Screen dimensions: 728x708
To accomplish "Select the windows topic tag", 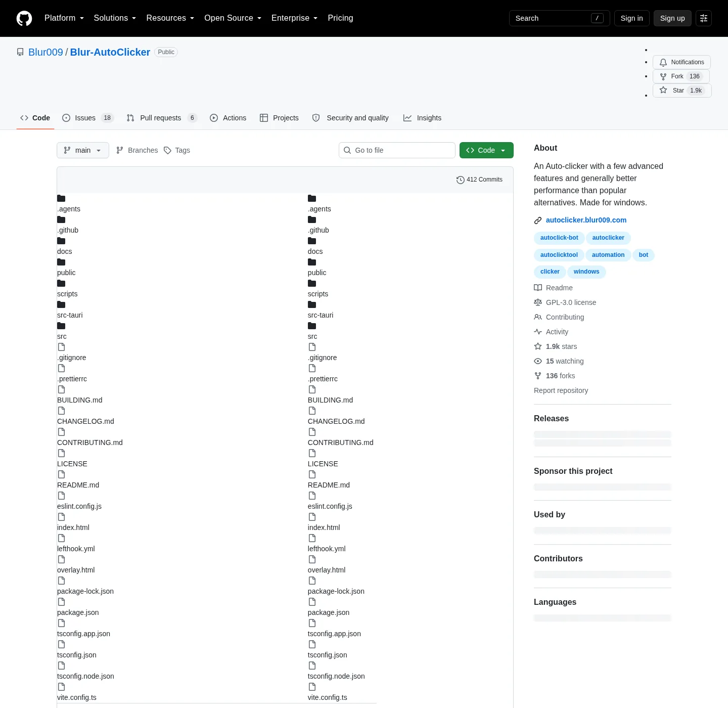I will click(586, 272).
